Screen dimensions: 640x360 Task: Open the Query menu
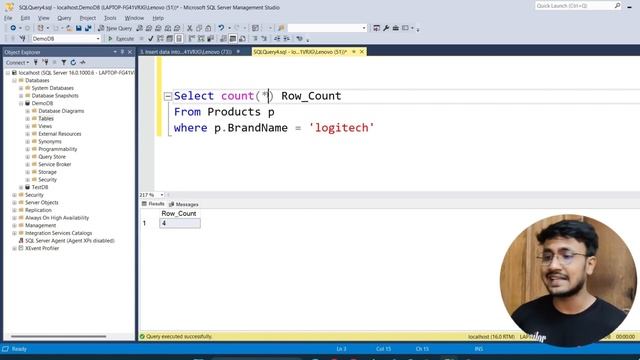[x=64, y=18]
